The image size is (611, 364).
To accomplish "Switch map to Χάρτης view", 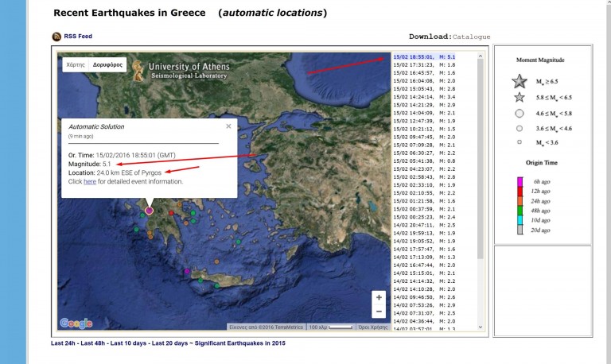I will (76, 64).
